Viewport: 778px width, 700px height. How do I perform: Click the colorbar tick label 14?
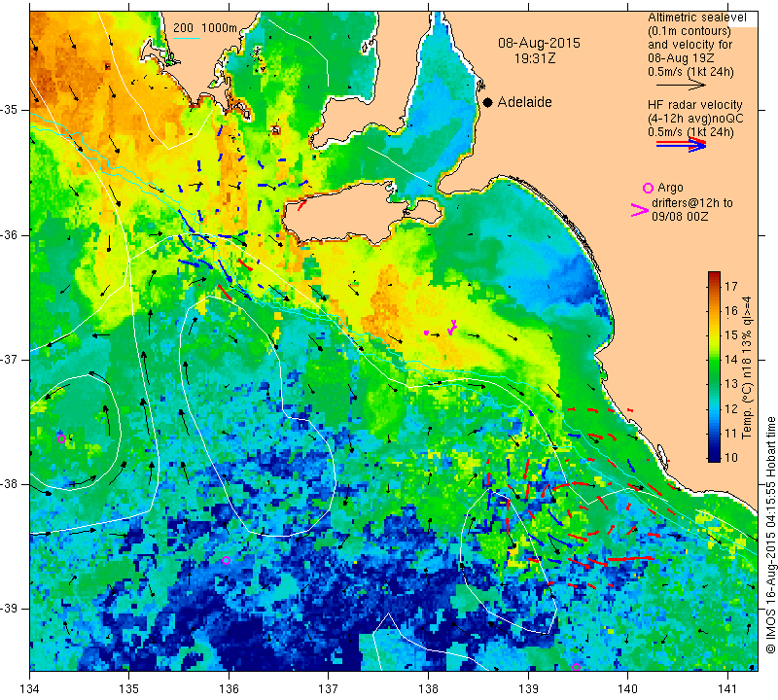tap(731, 360)
